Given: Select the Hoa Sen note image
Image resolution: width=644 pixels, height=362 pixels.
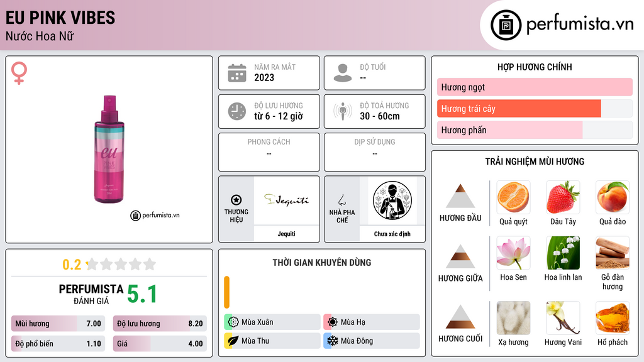Looking at the screenshot, I should tap(513, 253).
